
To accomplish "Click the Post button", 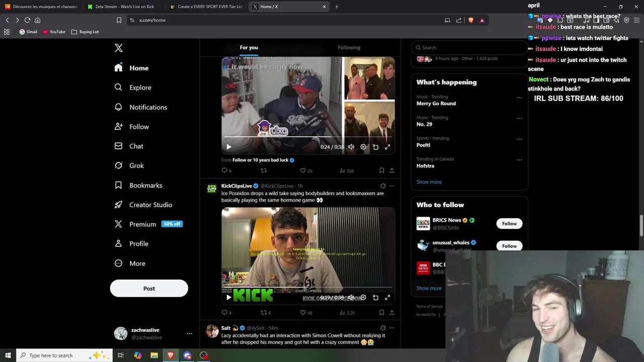I will (x=149, y=289).
